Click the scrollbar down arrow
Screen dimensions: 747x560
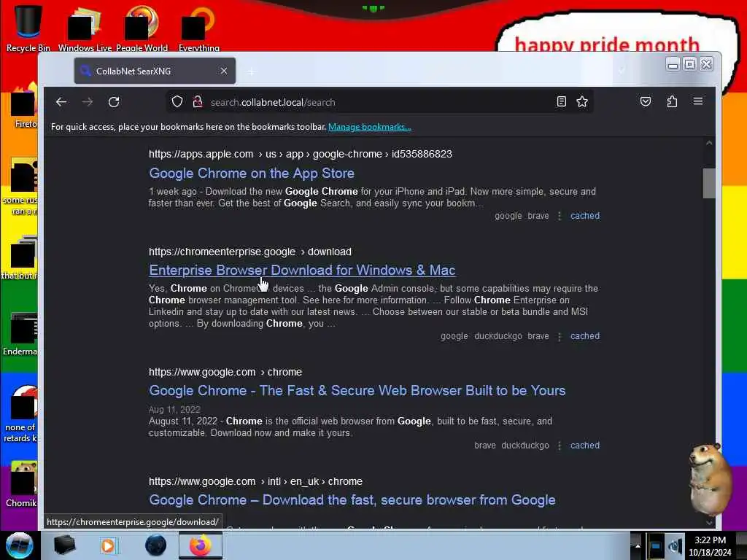(x=709, y=522)
